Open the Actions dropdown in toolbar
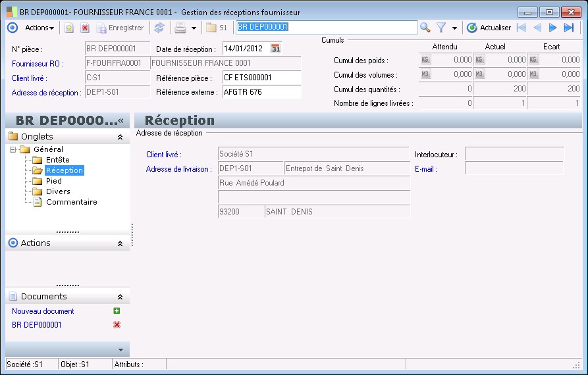The image size is (588, 375). [x=40, y=28]
